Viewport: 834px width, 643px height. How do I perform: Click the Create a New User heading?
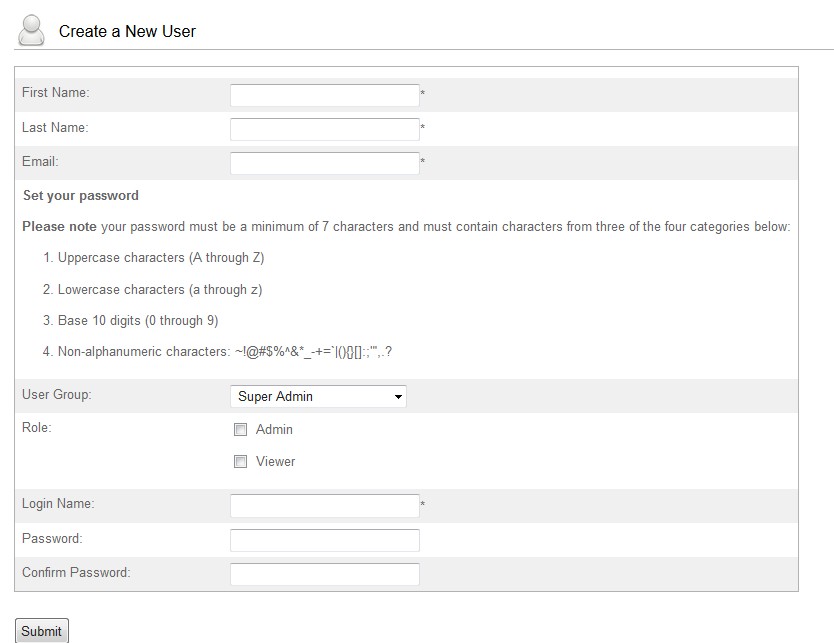coord(127,31)
